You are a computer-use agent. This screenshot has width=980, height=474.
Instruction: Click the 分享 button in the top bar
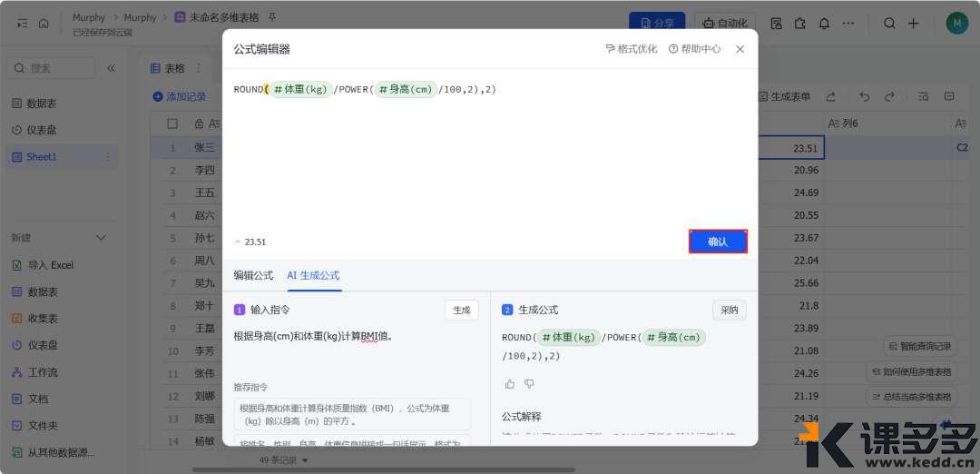(657, 23)
